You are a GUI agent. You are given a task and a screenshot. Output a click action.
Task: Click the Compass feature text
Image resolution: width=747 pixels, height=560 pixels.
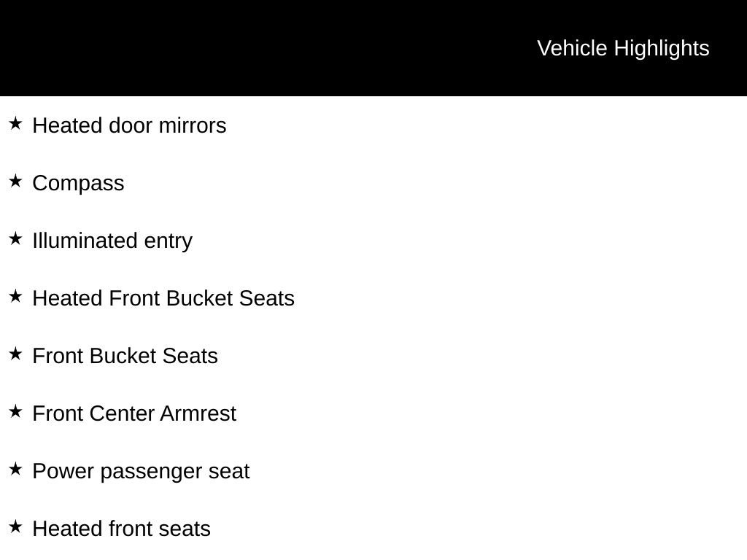click(x=78, y=184)
